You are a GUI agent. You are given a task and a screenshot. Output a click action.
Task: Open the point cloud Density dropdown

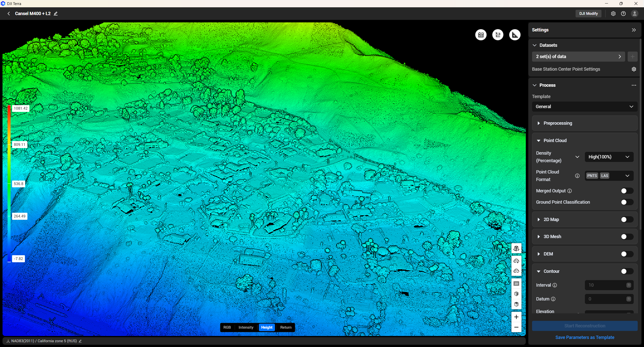click(609, 157)
